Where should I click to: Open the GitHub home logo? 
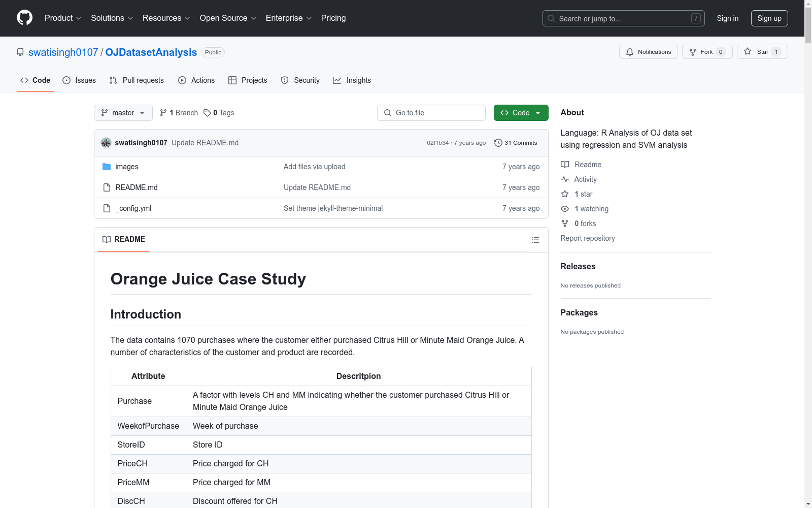click(24, 18)
